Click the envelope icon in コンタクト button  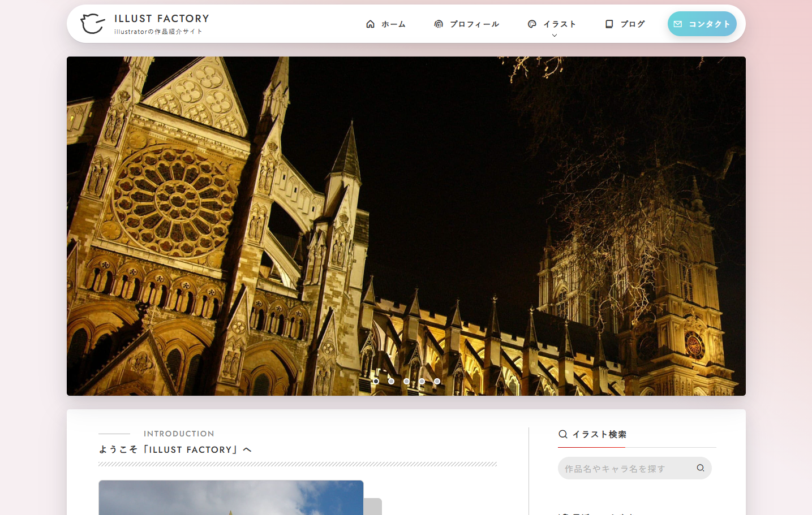point(678,24)
